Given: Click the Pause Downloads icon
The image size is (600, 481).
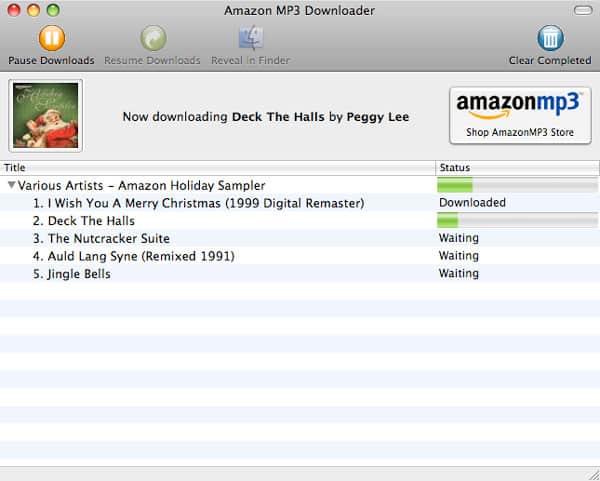Looking at the screenshot, I should 52,38.
